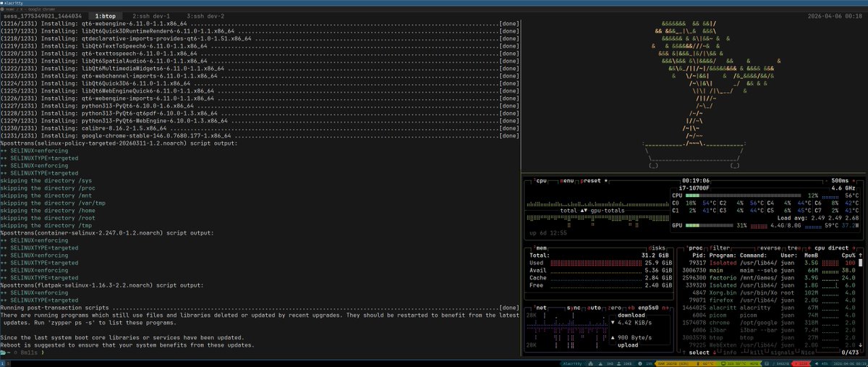868x367 pixels.
Task: Click the CPU total usage bar
Action: pyautogui.click(x=744, y=195)
